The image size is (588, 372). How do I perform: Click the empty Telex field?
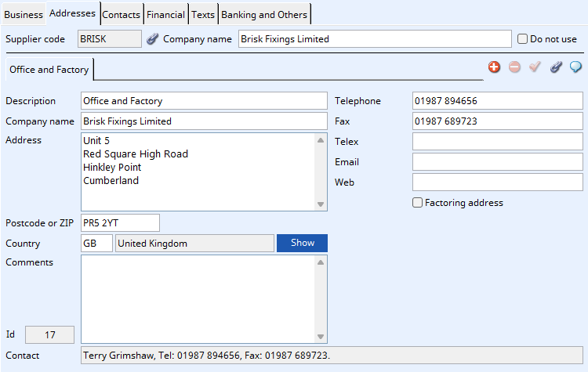tap(498, 142)
